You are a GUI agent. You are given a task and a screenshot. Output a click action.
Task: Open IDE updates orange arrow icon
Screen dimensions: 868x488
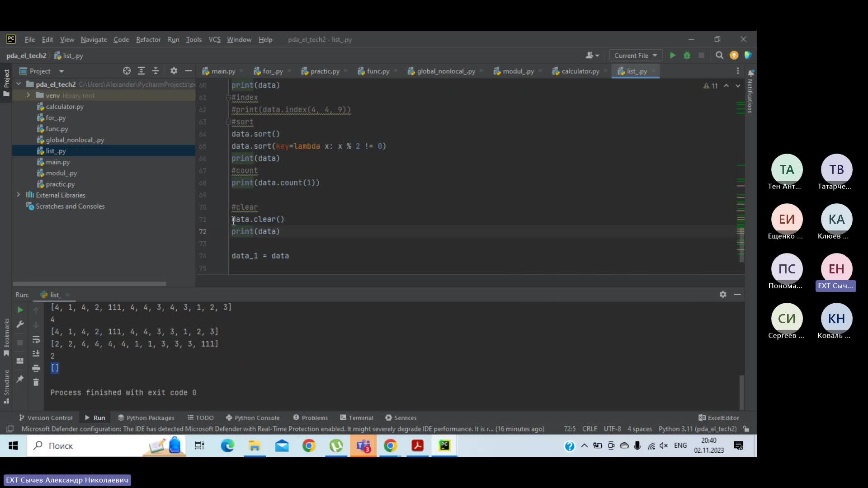coord(734,56)
